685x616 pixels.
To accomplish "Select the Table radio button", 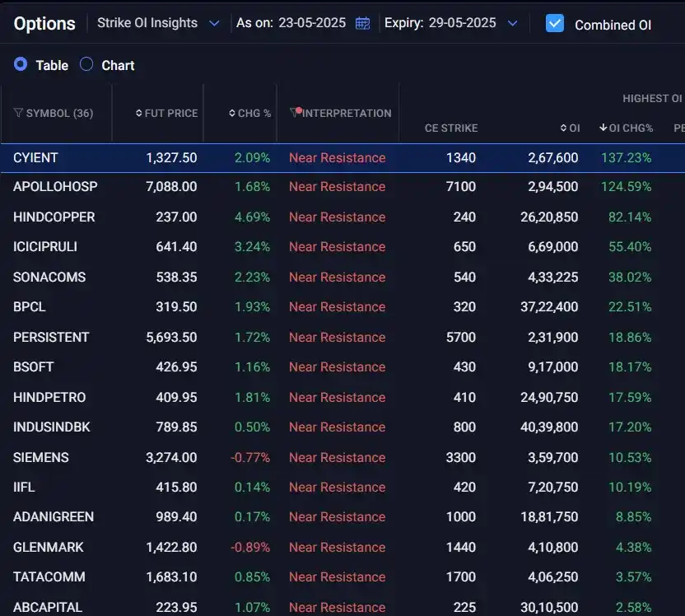I will click(21, 64).
